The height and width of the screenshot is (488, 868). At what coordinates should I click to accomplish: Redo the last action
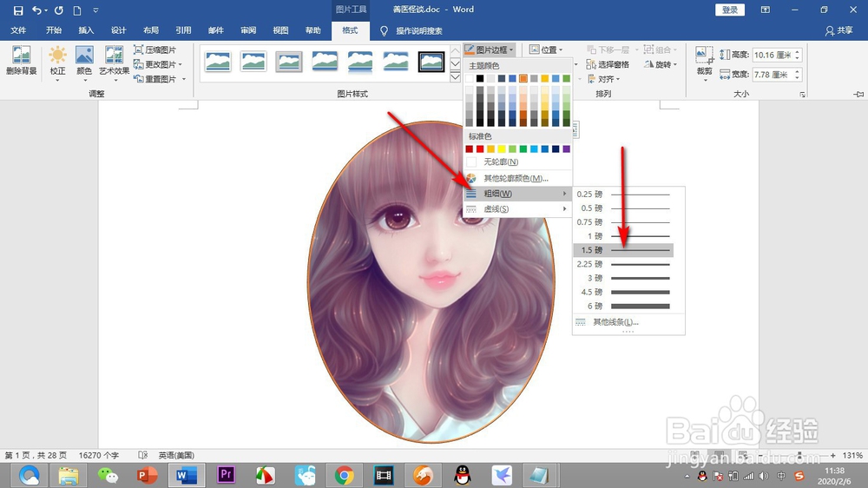(59, 10)
